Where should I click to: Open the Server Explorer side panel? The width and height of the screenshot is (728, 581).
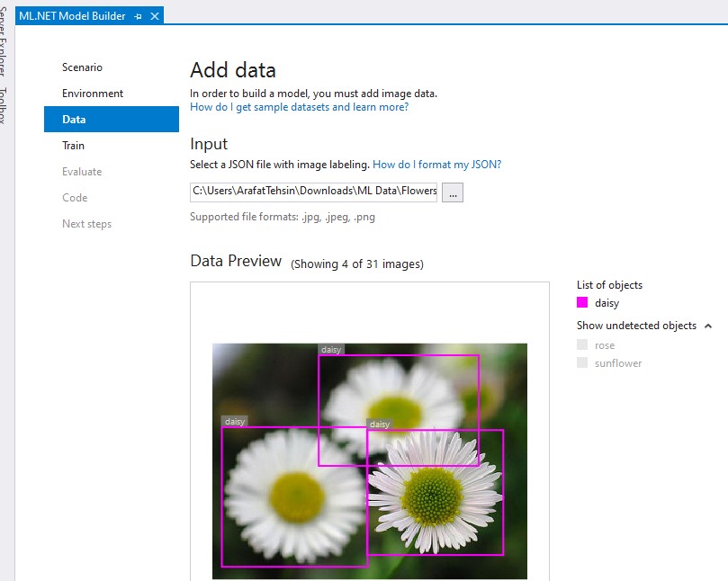pyautogui.click(x=7, y=36)
